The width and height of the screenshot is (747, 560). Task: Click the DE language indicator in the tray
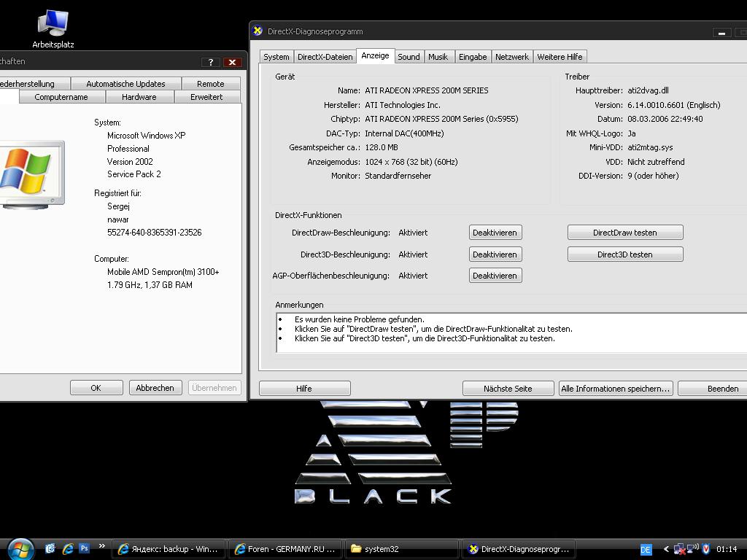[x=646, y=550]
